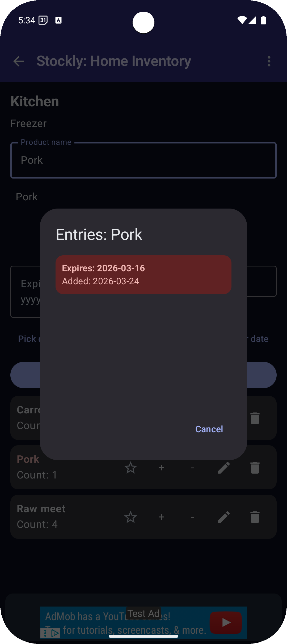Screen dimensions: 287x644
Task: Edit the Raw meet item with the pencil icon
Action: click(224, 517)
